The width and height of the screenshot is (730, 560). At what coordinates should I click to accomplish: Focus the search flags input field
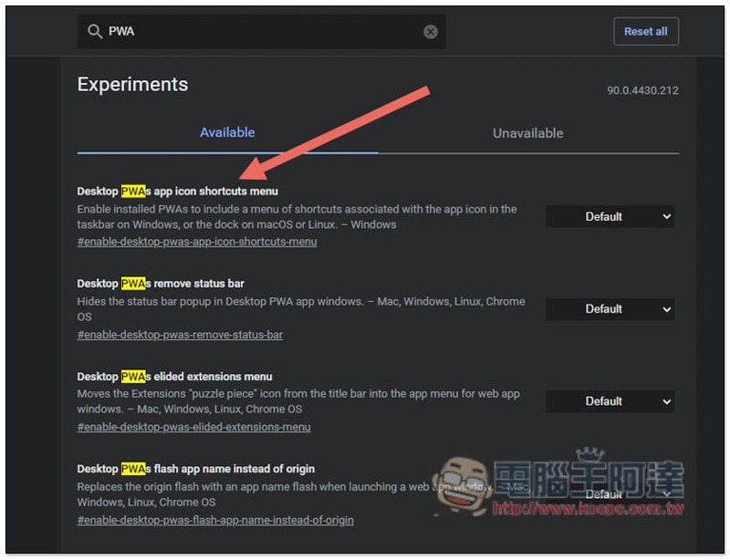pyautogui.click(x=260, y=32)
